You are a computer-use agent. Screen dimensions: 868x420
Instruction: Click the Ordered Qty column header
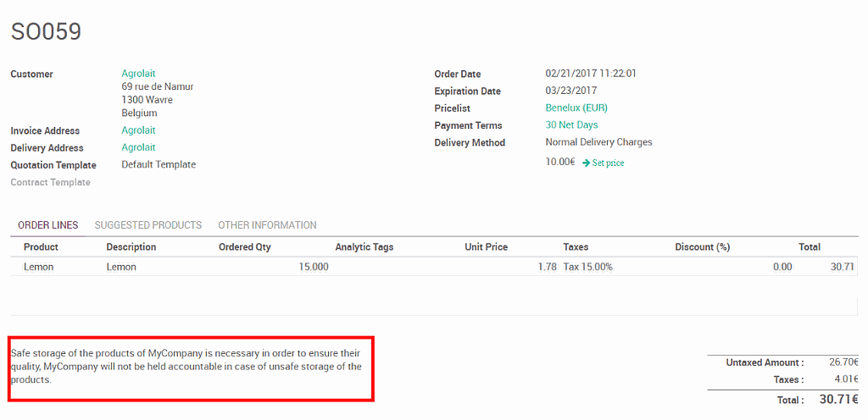[x=244, y=247]
